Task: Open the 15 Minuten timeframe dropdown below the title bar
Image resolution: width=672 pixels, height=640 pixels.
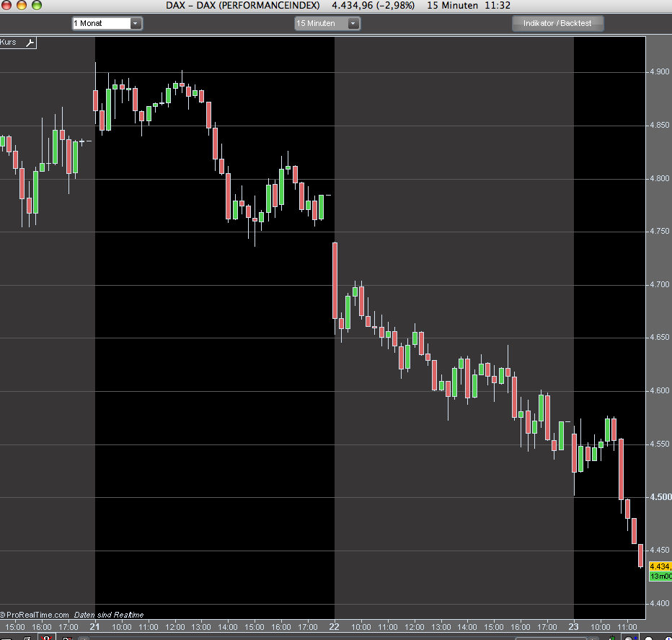Action: (x=327, y=23)
